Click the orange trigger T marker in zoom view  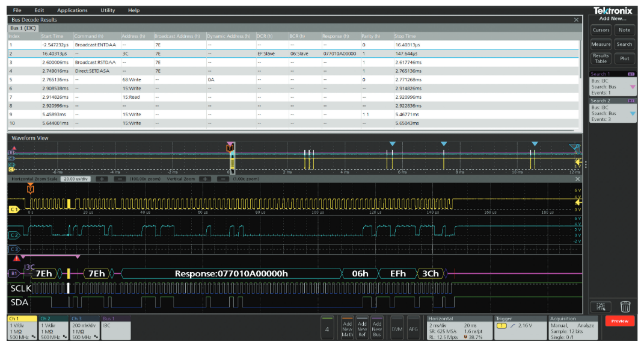coord(31,189)
